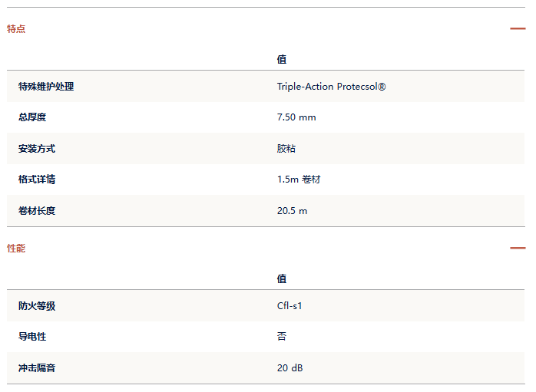536x392 pixels.
Task: Click the Triple-Action Protecsol® value
Action: click(x=331, y=87)
